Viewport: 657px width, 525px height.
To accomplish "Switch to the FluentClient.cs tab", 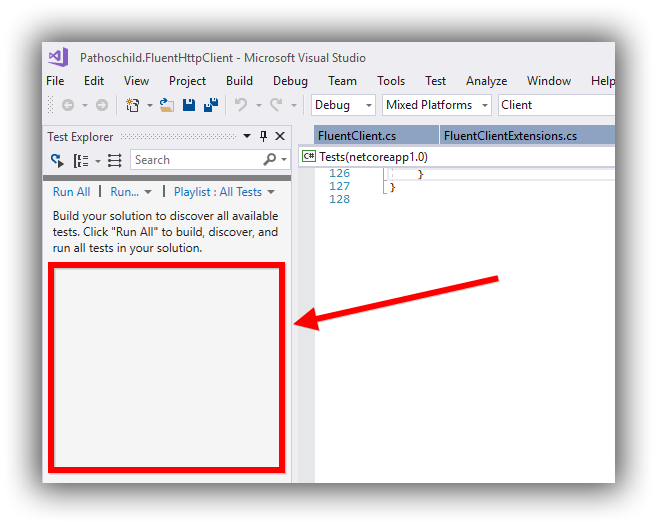I will tap(376, 135).
